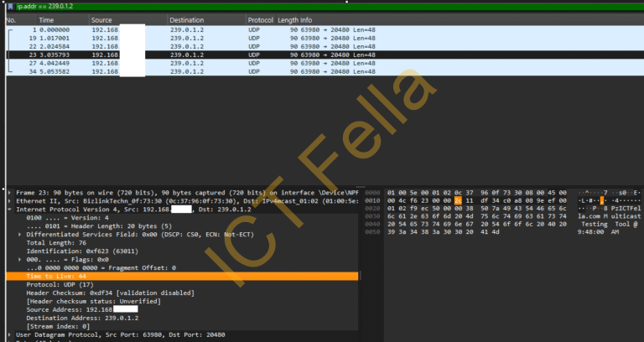Click the display filter field showing ip.addr == 239.0.1.2
This screenshot has height=342, width=644.
tap(329, 7)
